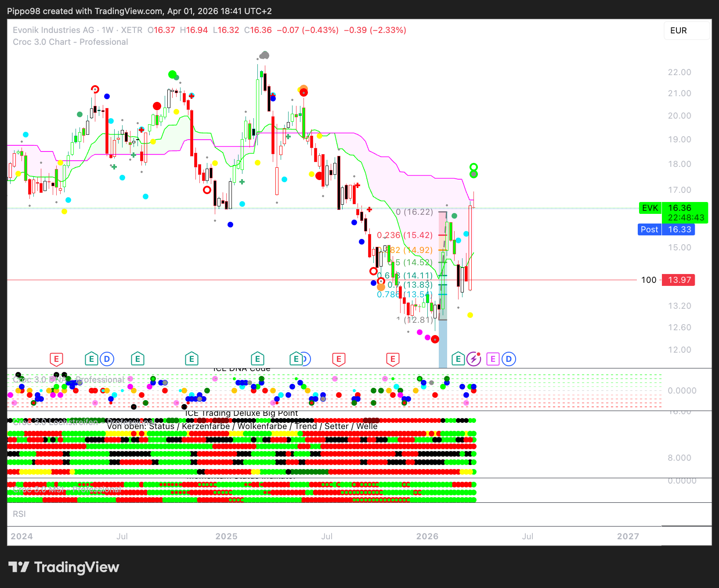Click the pink E marker beside the lightning icon
This screenshot has height=588, width=719.
click(x=493, y=359)
